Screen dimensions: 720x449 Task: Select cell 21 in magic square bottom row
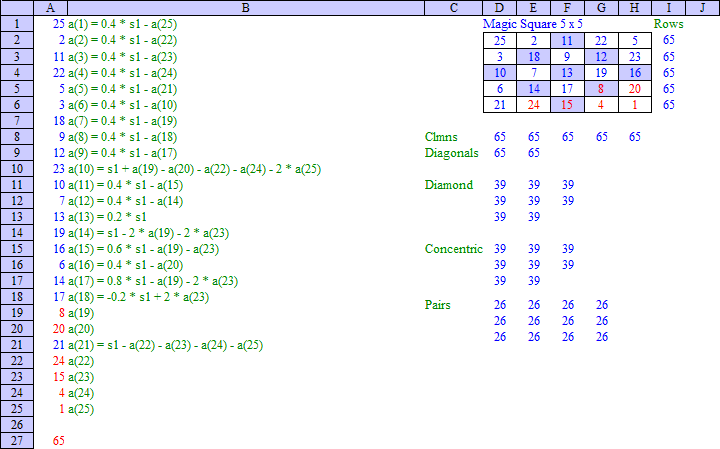[500, 105]
